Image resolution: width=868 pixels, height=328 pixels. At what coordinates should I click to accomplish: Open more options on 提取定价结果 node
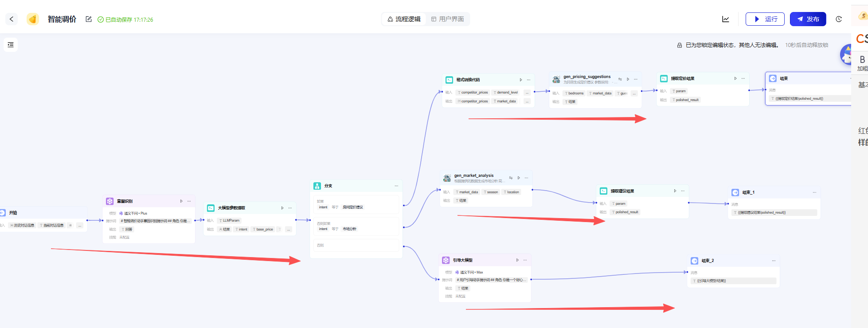point(743,78)
